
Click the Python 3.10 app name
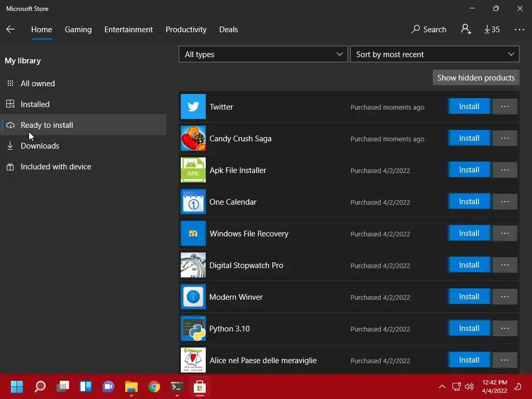[x=229, y=329]
